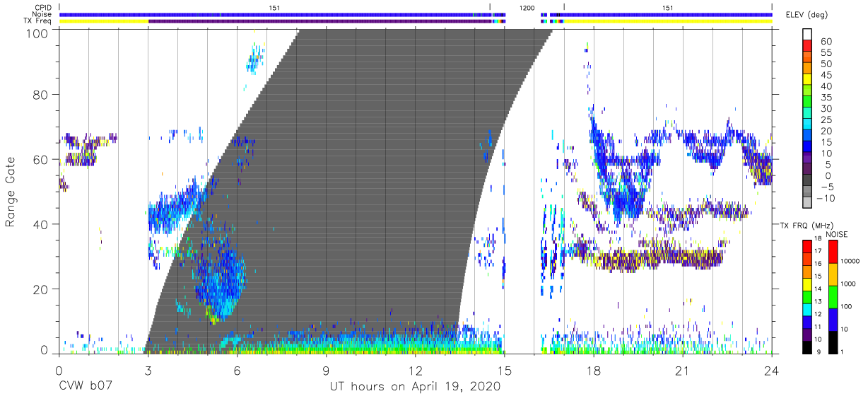Click the NOISE legend title
The width and height of the screenshot is (868, 401).
(x=836, y=234)
